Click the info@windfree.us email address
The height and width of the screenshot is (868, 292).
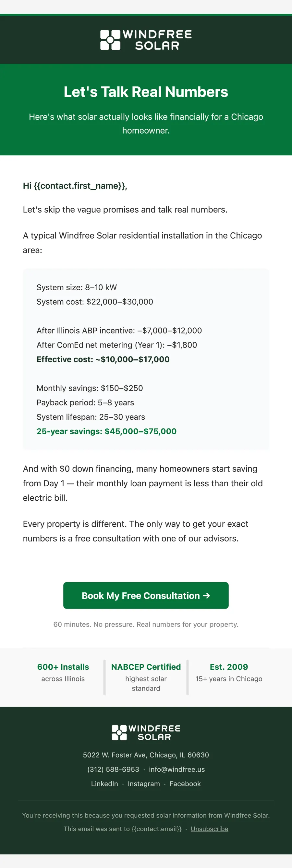(x=177, y=769)
